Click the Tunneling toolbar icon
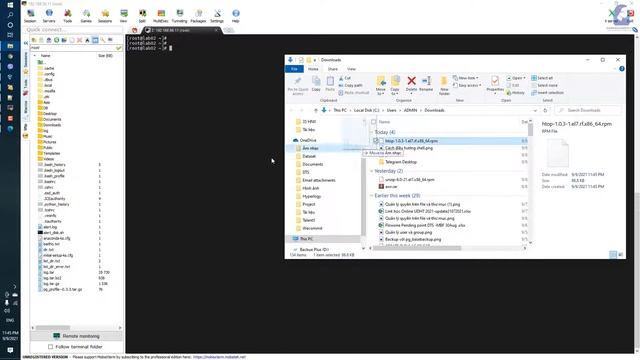This screenshot has height=360, width=640. pyautogui.click(x=179, y=16)
